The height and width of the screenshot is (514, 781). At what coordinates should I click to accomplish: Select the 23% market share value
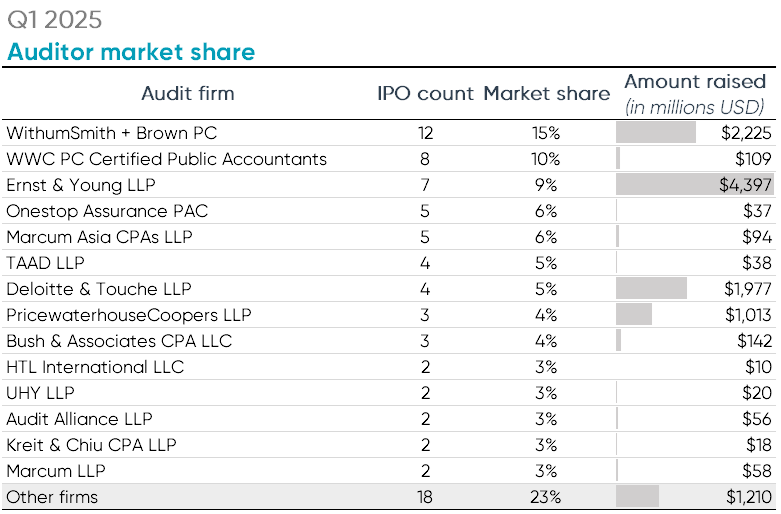point(546,497)
